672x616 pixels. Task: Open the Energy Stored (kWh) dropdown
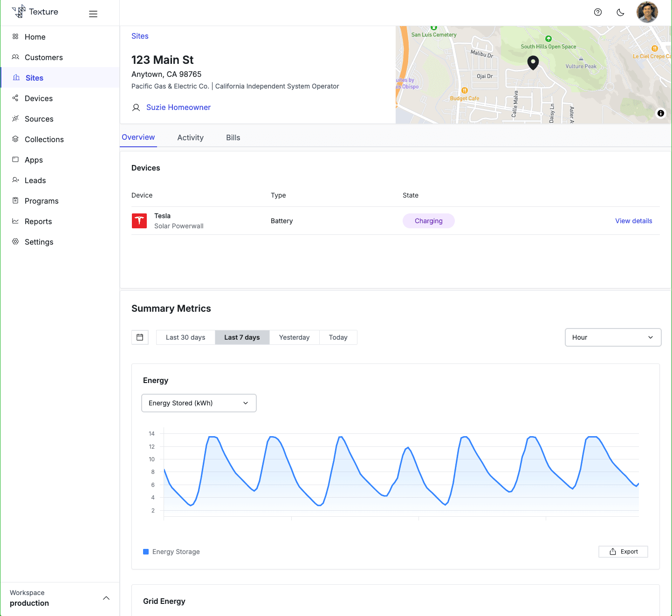point(199,403)
